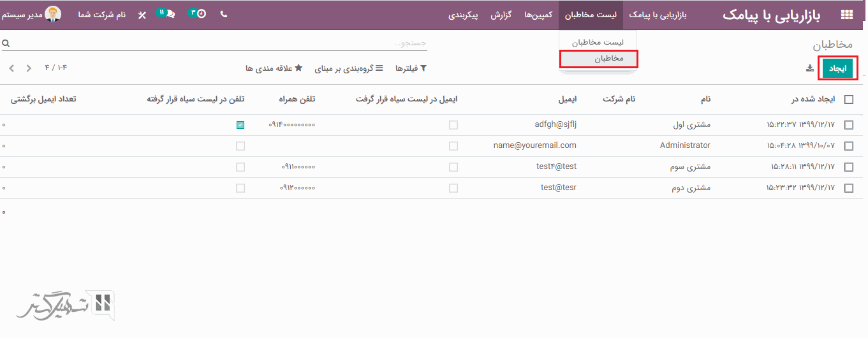Click the test@tesr email cell
Image resolution: width=868 pixels, height=338 pixels.
coord(559,187)
